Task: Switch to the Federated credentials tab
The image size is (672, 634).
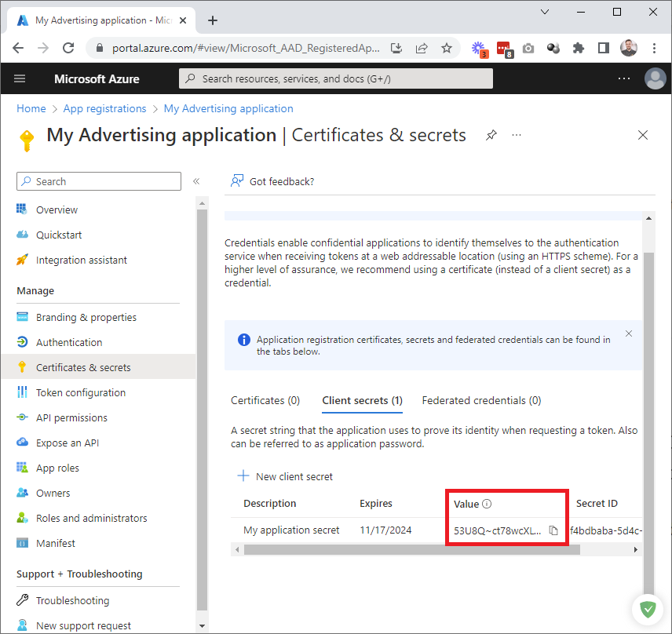Action: [x=481, y=400]
